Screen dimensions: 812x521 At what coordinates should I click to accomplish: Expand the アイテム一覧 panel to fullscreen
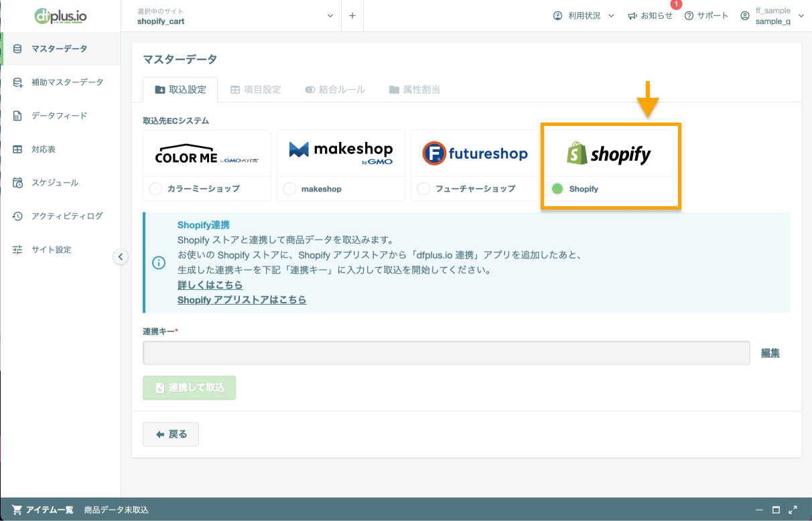click(793, 510)
